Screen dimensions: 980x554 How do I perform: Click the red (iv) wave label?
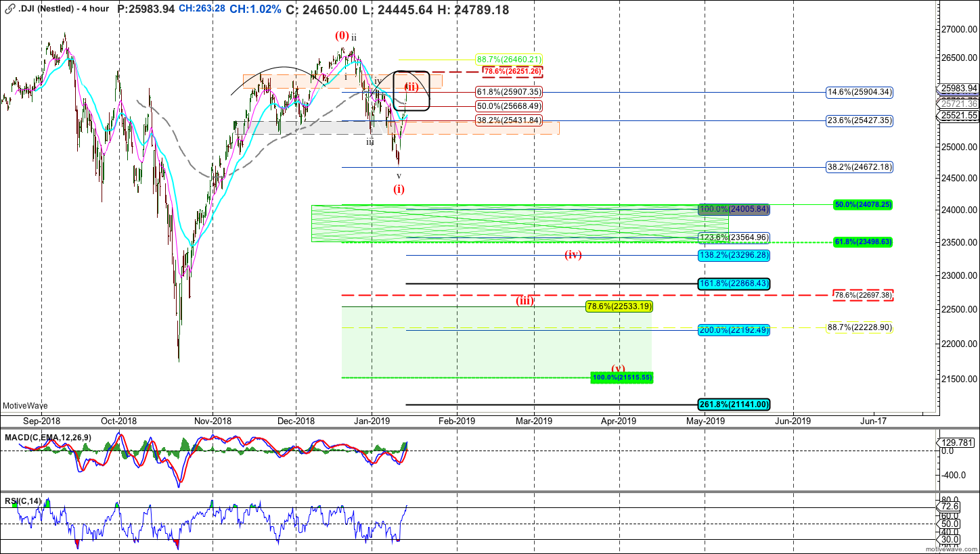click(x=573, y=255)
